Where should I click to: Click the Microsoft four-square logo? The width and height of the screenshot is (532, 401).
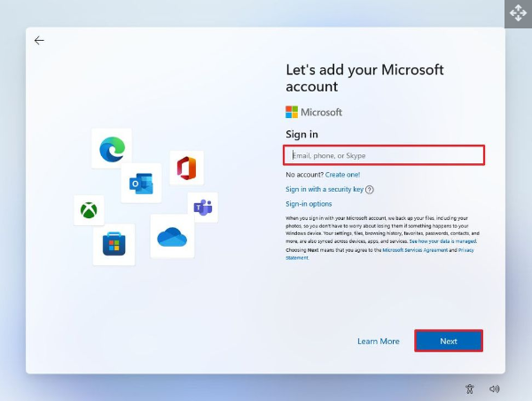coord(292,112)
